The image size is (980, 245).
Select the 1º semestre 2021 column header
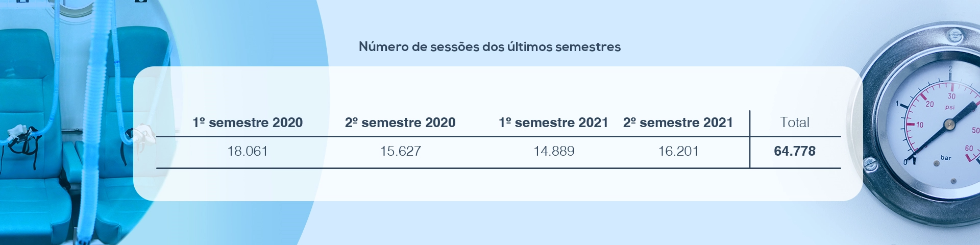[x=553, y=122]
